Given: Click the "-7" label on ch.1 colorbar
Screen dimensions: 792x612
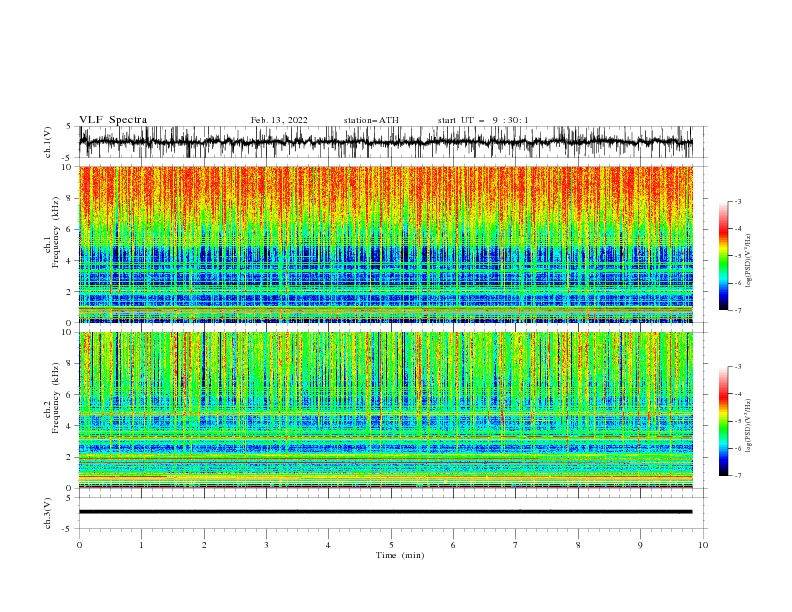Looking at the screenshot, I should coord(738,310).
